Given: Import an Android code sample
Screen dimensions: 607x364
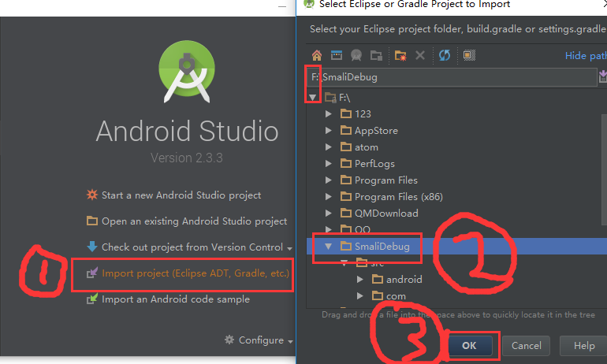Looking at the screenshot, I should click(x=176, y=299).
